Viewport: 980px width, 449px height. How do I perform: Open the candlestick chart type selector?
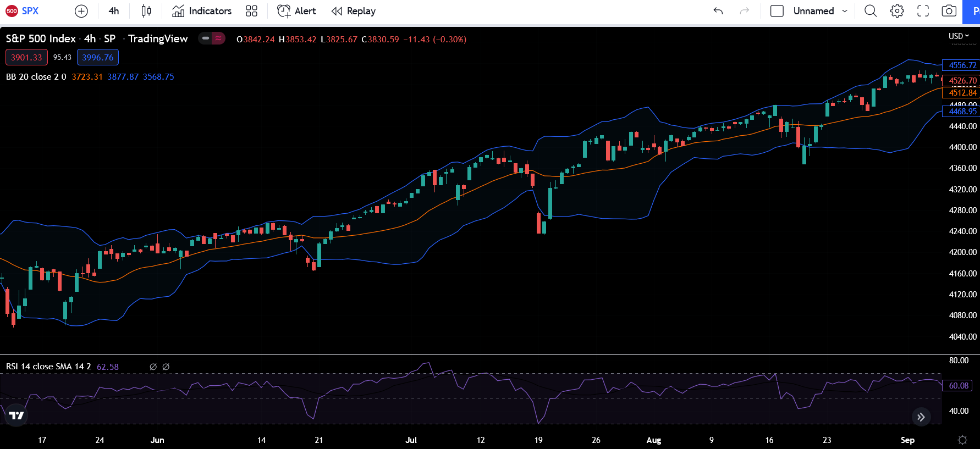146,11
